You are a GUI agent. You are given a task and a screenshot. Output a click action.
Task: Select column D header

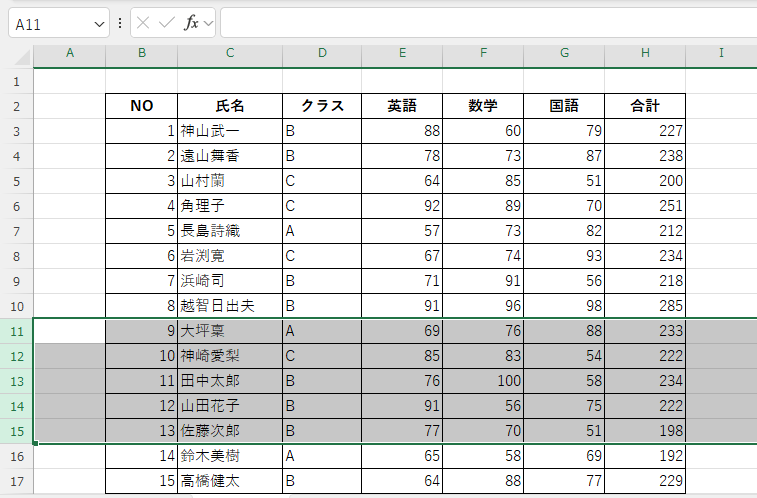tap(322, 53)
